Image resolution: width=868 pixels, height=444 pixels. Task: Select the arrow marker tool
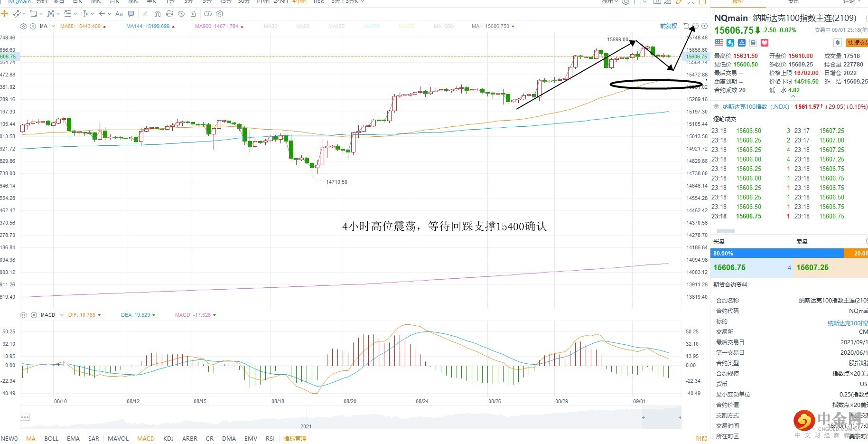(102, 14)
